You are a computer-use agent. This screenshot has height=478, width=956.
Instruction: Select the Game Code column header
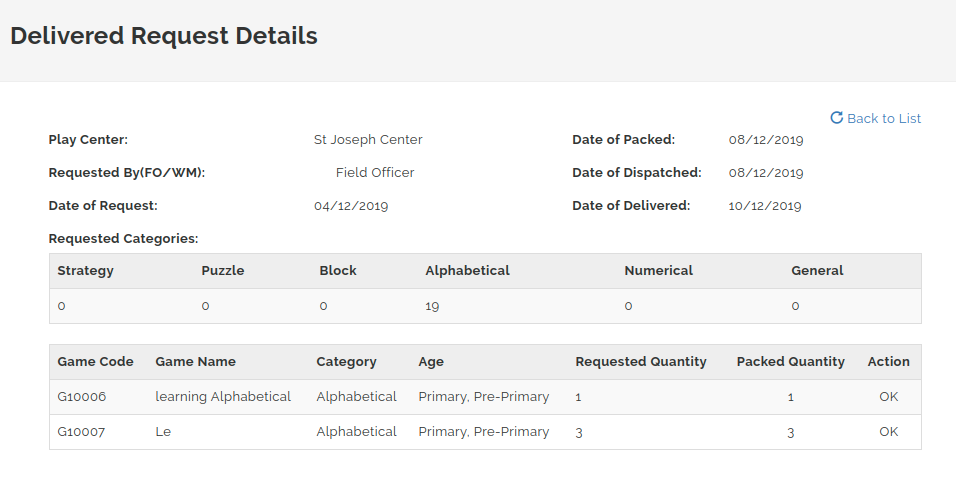coord(95,362)
